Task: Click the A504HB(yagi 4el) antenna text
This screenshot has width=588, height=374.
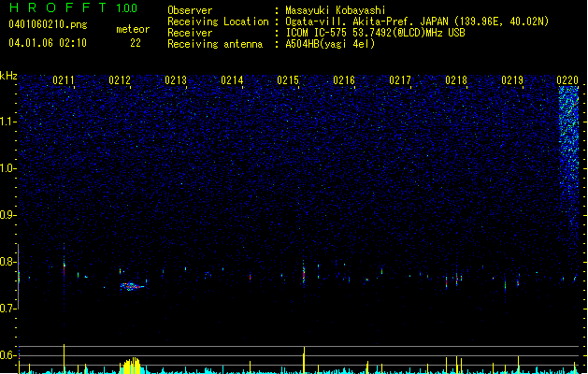Action: (x=330, y=44)
